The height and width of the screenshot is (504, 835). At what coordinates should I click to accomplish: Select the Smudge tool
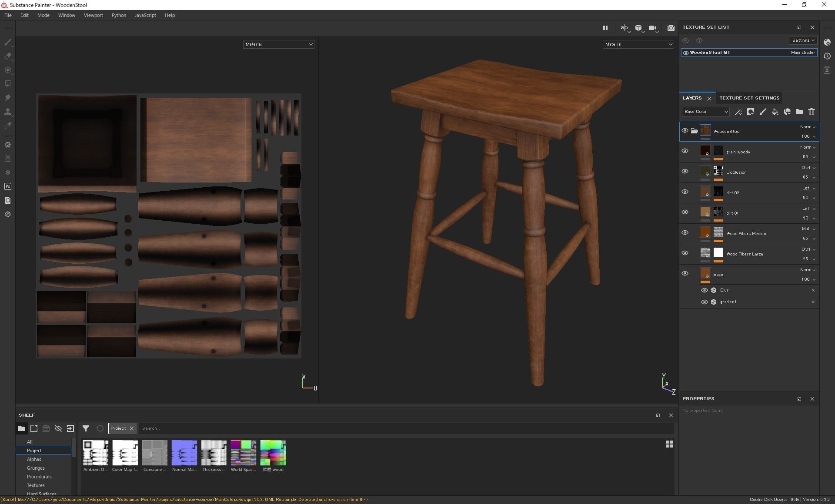click(8, 98)
